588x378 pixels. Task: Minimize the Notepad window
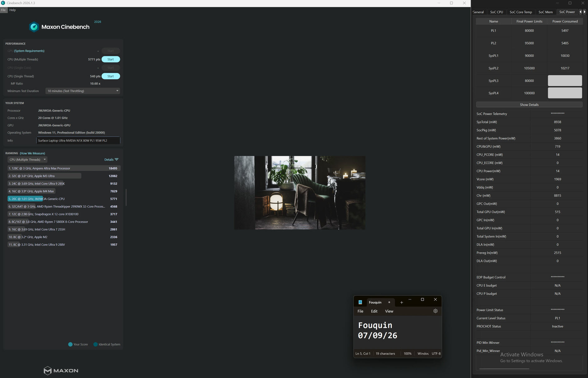click(410, 299)
